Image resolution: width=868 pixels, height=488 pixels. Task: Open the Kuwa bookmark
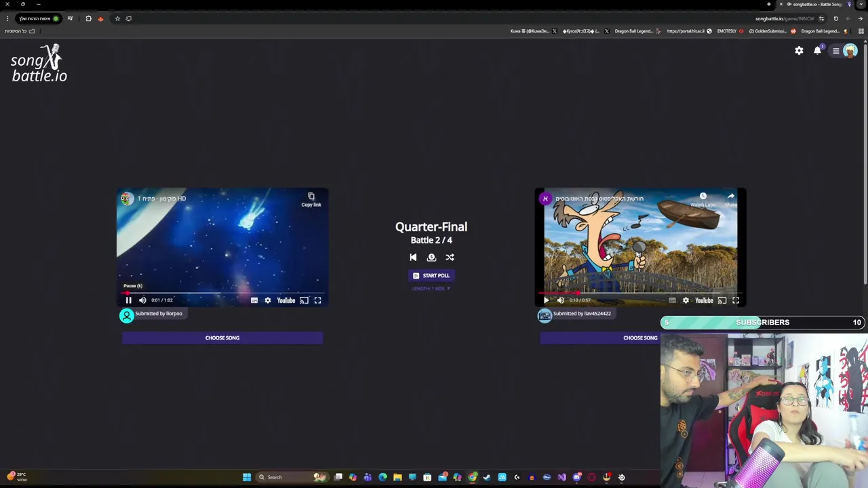(533, 31)
